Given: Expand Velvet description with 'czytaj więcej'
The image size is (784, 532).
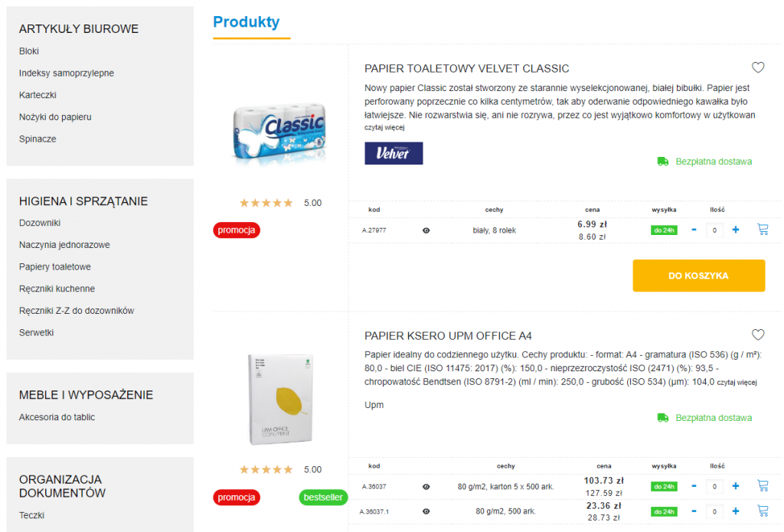Looking at the screenshot, I should (384, 128).
